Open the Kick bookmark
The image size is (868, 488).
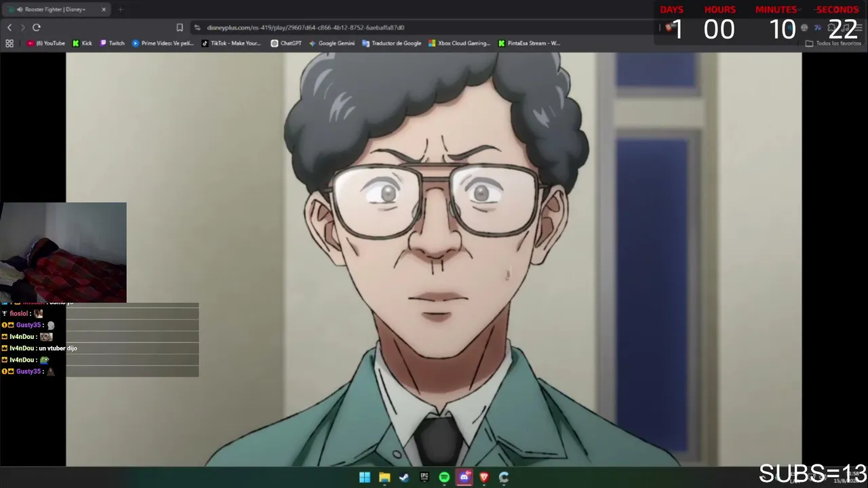82,43
